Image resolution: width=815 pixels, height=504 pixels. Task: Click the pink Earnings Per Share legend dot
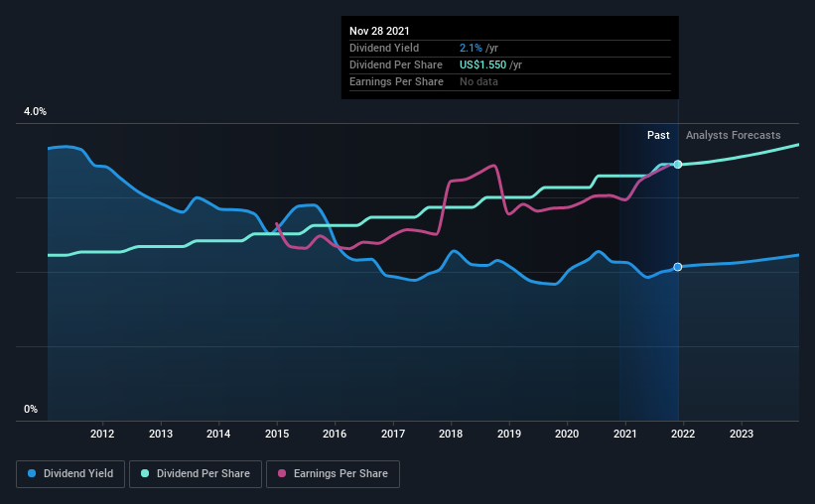click(x=282, y=473)
